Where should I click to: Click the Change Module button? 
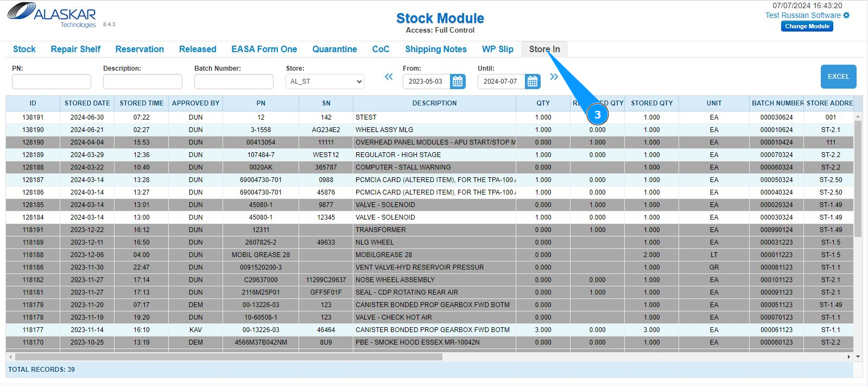click(x=807, y=26)
